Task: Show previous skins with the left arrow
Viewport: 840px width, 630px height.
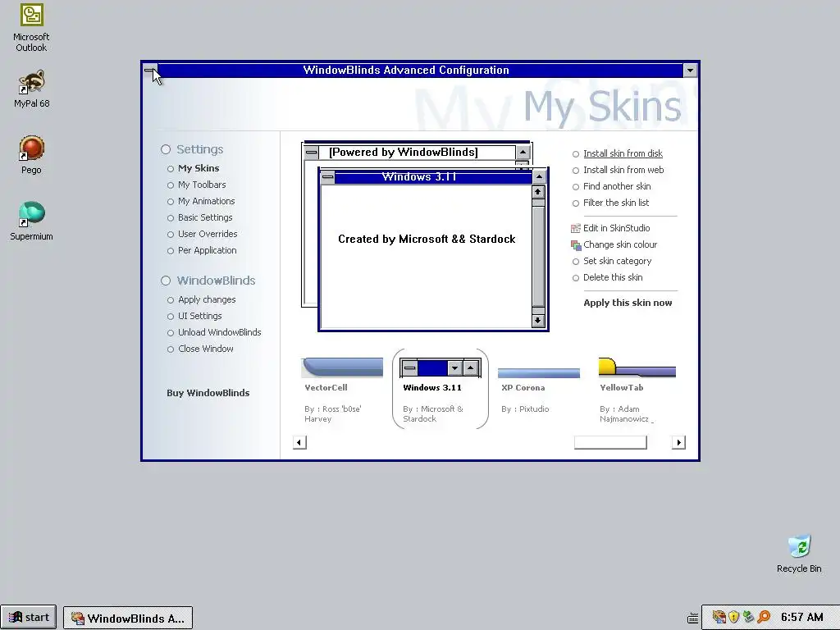Action: 300,442
